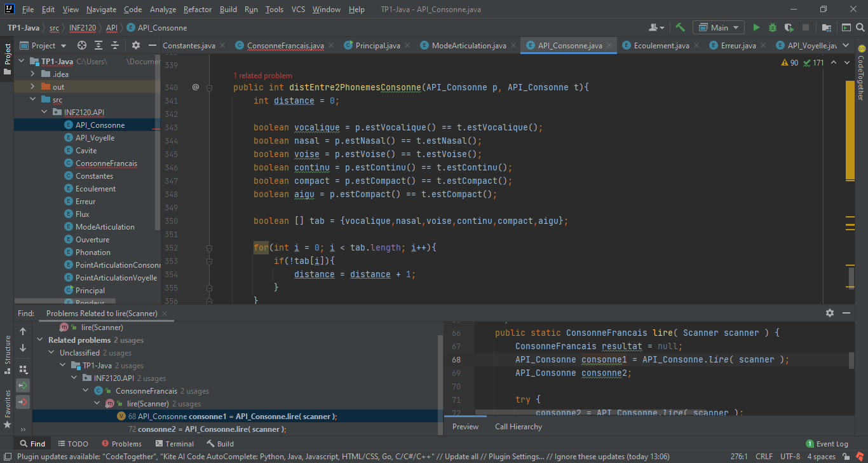Open Search Everywhere magnifier icon
The width and height of the screenshot is (868, 463).
point(860,27)
